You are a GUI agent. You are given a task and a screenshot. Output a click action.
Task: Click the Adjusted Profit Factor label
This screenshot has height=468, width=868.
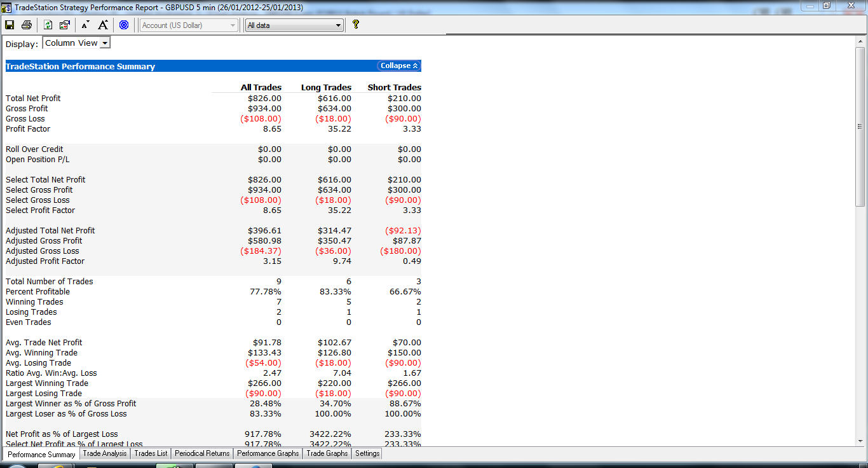point(45,261)
